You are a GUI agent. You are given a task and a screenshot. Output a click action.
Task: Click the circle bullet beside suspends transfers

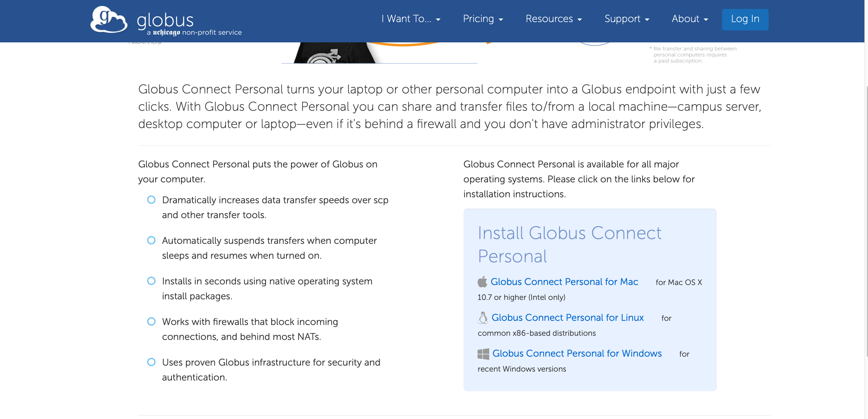coord(151,240)
